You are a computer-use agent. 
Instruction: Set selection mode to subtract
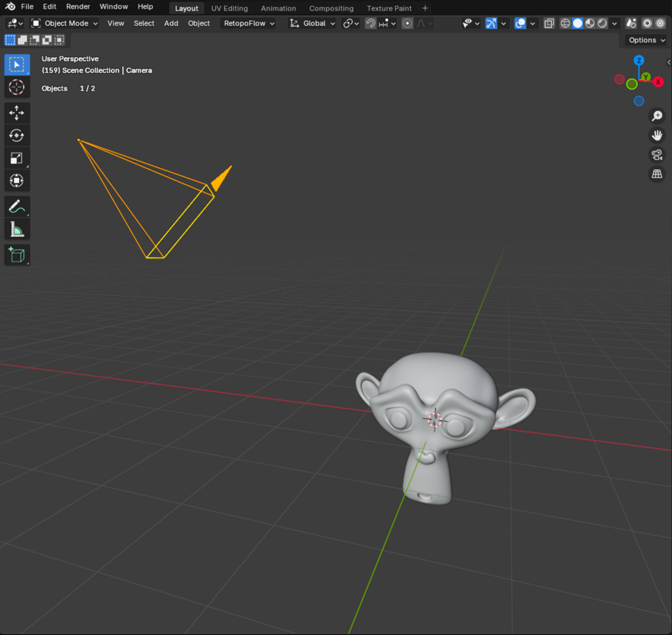pyautogui.click(x=34, y=40)
